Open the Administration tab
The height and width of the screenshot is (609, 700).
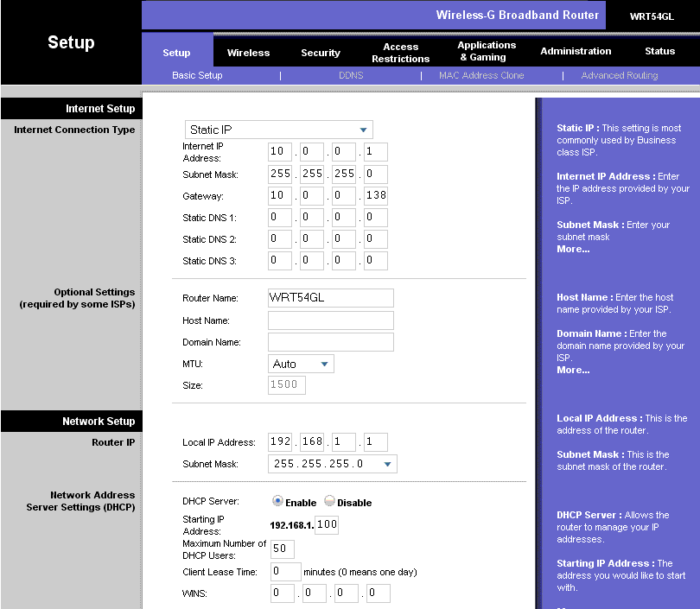click(576, 51)
